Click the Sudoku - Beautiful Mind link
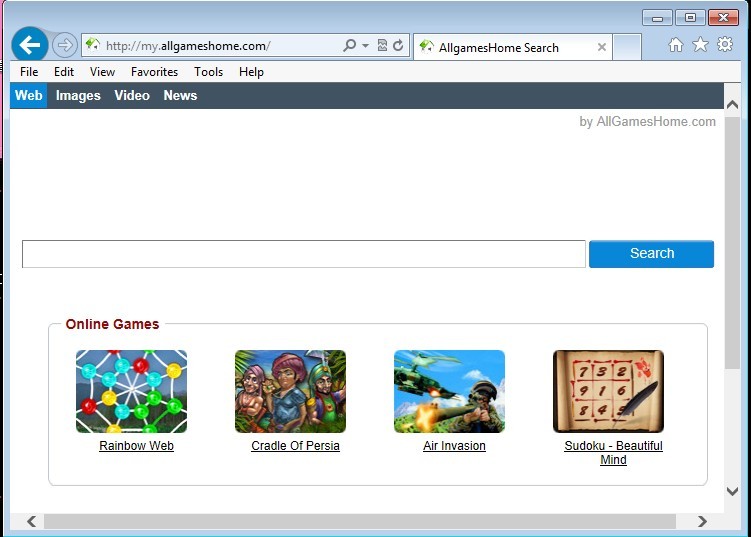 [x=614, y=453]
